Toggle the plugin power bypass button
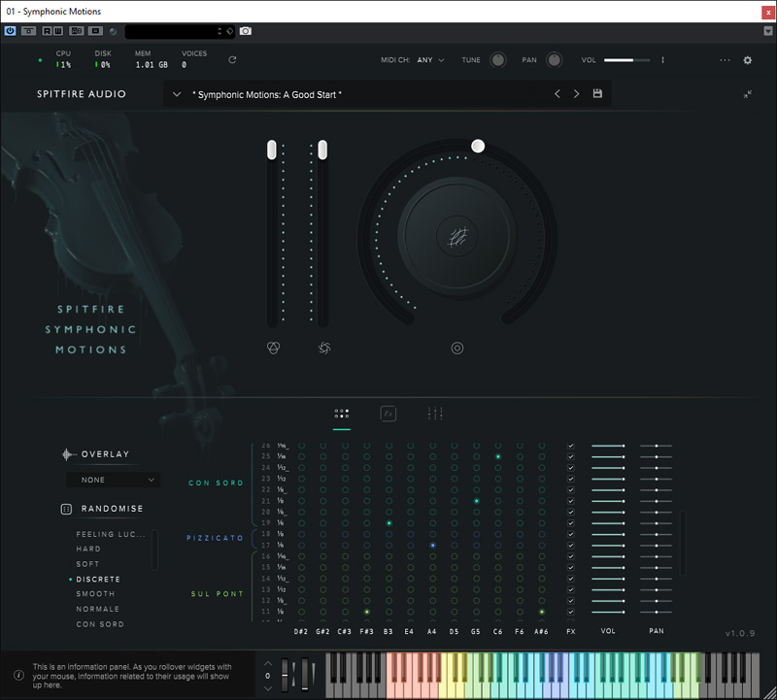Viewport: 777px width, 700px height. [x=11, y=31]
